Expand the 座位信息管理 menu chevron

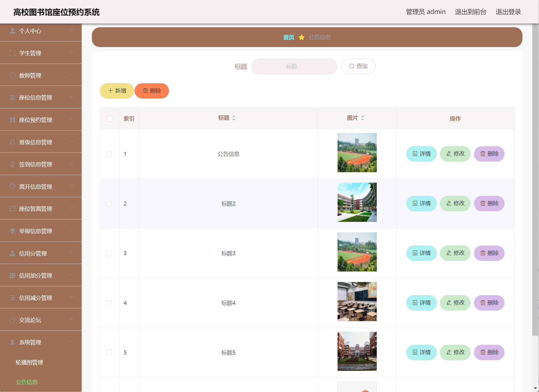[x=72, y=97]
